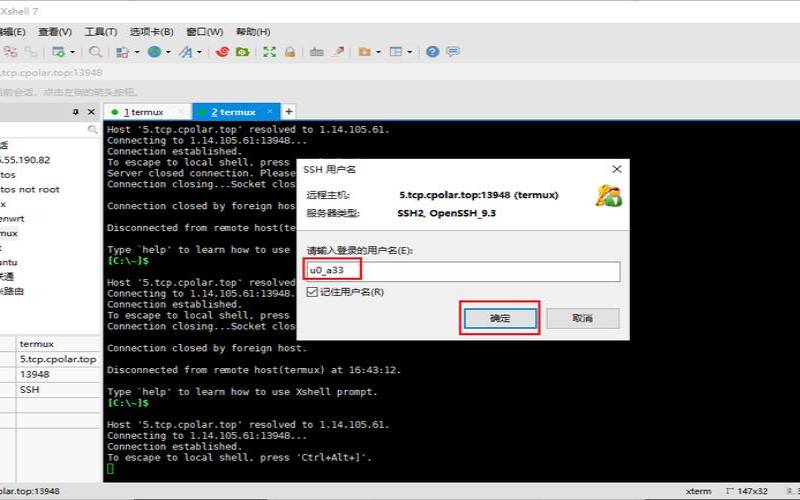The height and width of the screenshot is (500, 800).
Task: Launch Xftp with the red swirl icon
Action: click(x=222, y=52)
